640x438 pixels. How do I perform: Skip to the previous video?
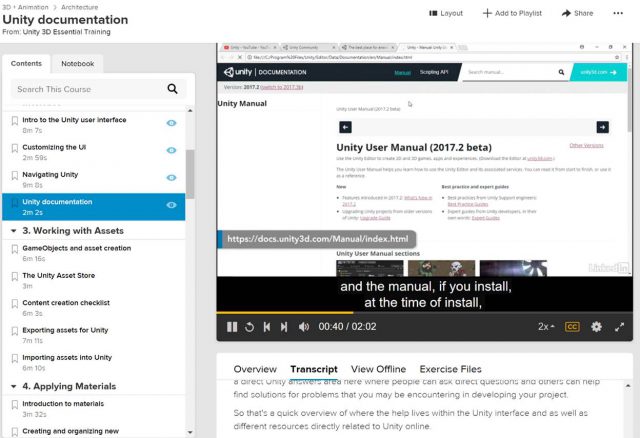[x=267, y=327]
